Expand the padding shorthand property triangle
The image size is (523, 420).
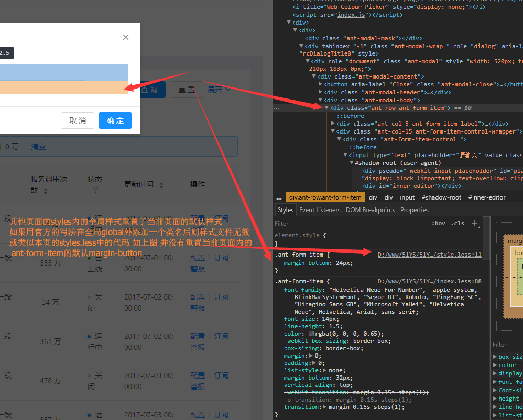tap(315, 363)
